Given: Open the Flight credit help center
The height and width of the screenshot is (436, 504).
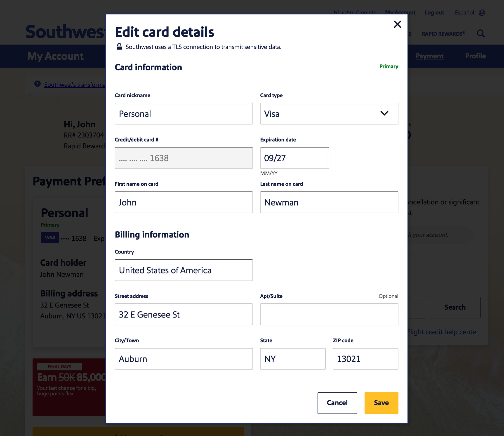Looking at the screenshot, I should (443, 332).
